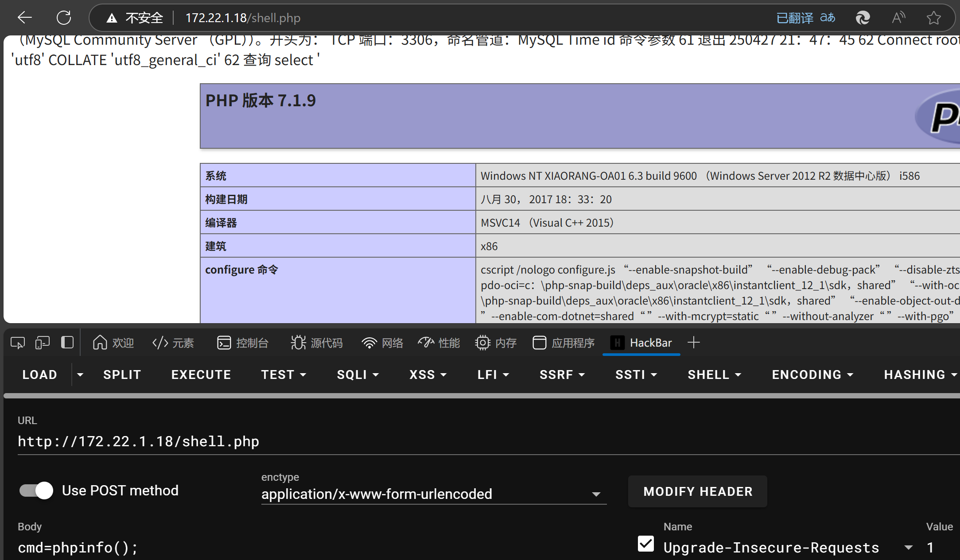Open the Performance (性能) tab
The width and height of the screenshot is (960, 560).
(x=439, y=343)
